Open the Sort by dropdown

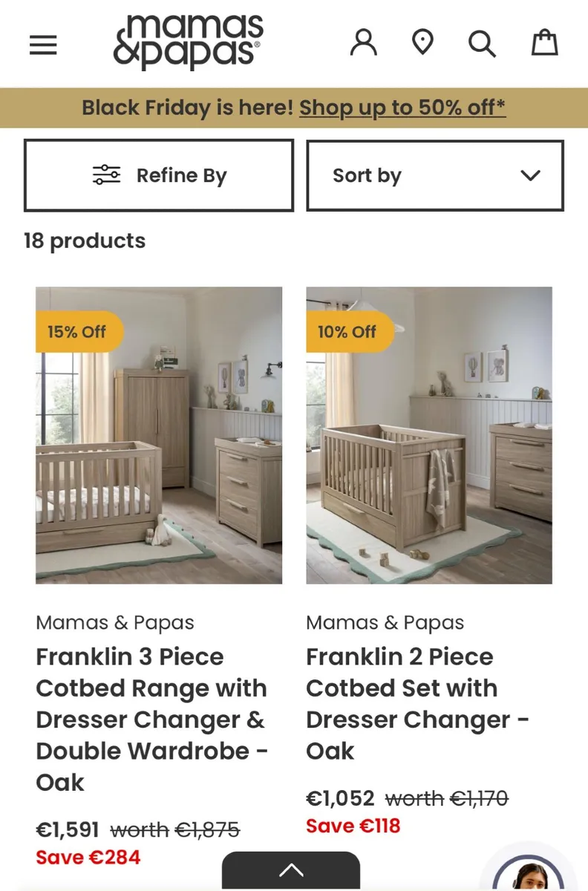[434, 175]
